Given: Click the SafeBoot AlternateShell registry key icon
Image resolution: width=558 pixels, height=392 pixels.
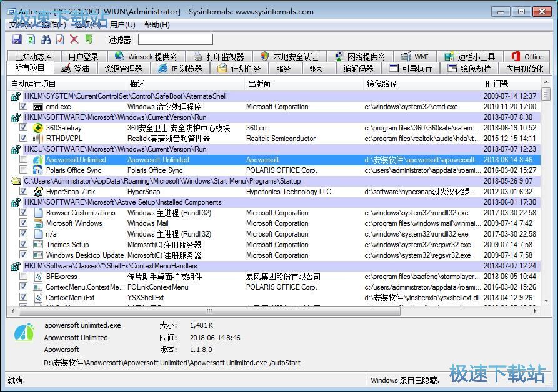Looking at the screenshot, I should [x=16, y=96].
